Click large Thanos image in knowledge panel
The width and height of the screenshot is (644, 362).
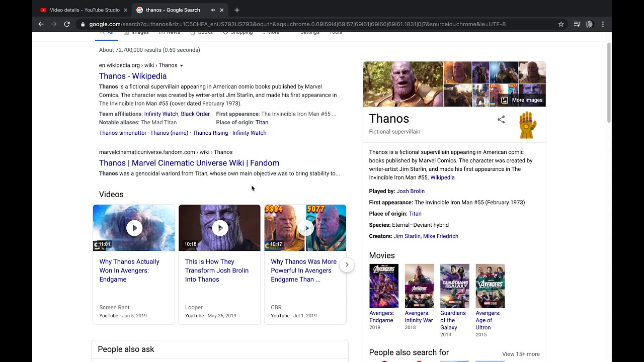pyautogui.click(x=403, y=84)
